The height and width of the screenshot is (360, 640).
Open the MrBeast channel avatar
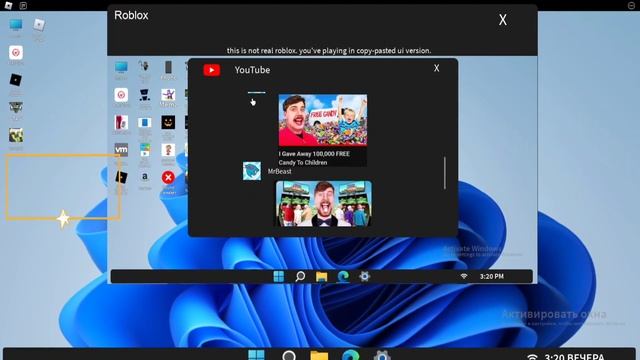[x=252, y=171]
